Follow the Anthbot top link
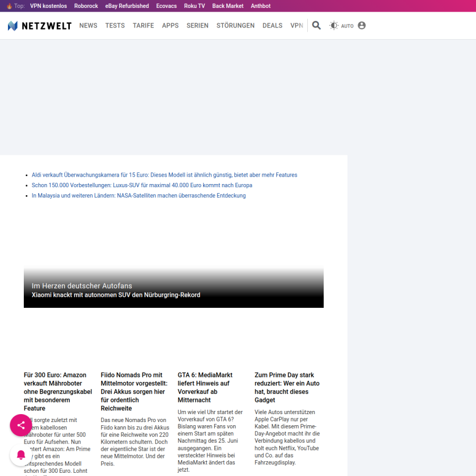 (x=260, y=6)
